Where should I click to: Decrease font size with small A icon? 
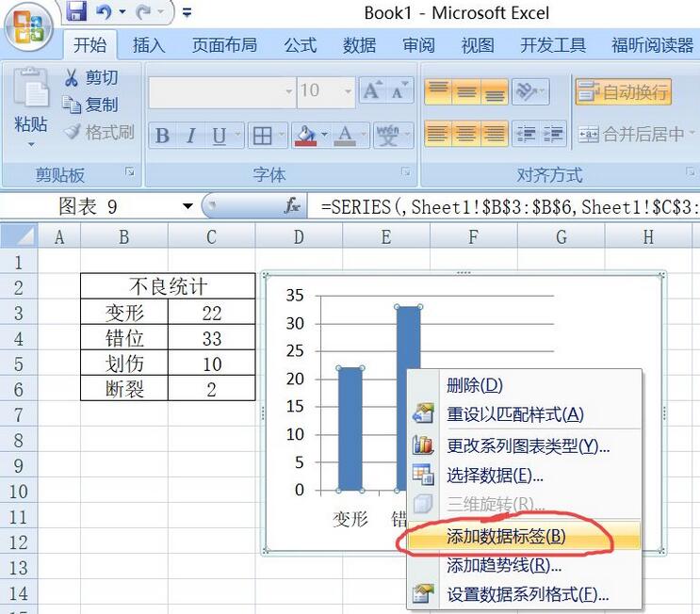[x=400, y=90]
